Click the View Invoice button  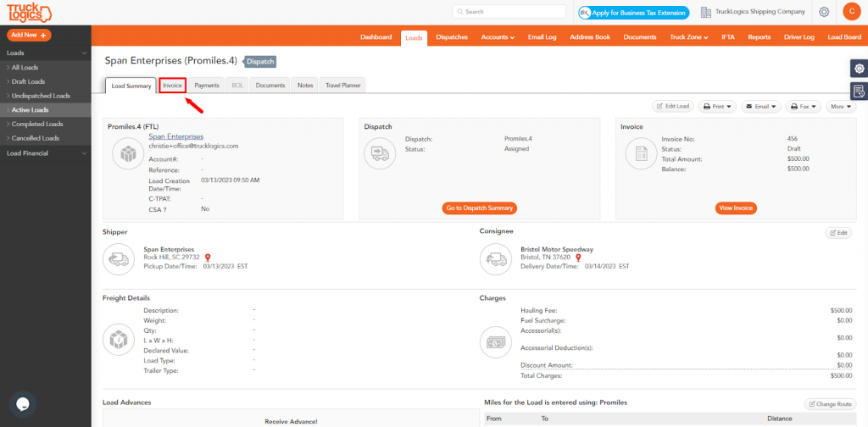coord(736,208)
